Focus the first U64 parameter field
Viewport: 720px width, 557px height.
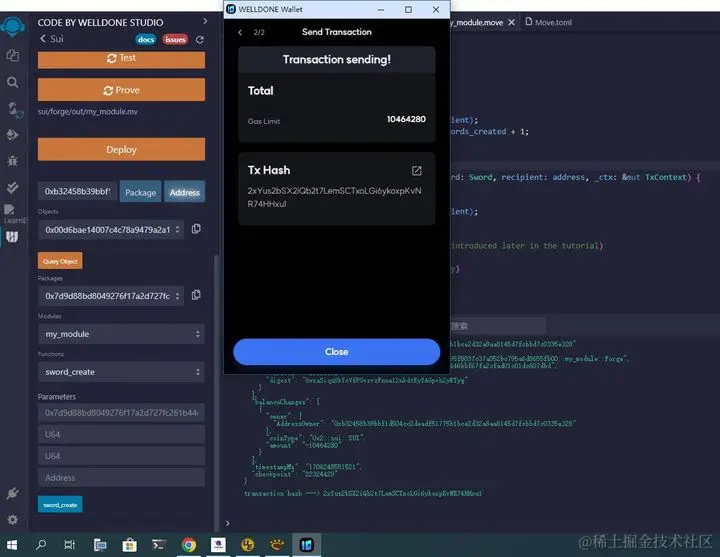click(x=122, y=434)
